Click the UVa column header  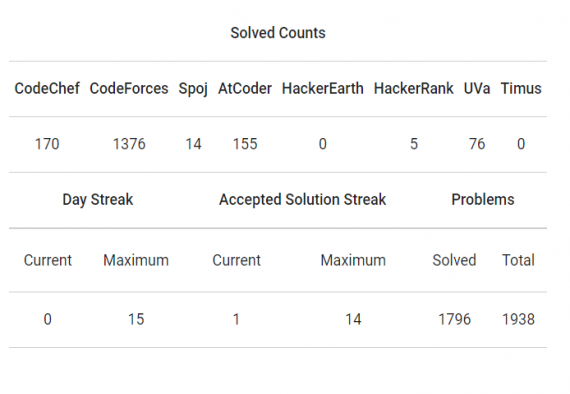coord(477,89)
